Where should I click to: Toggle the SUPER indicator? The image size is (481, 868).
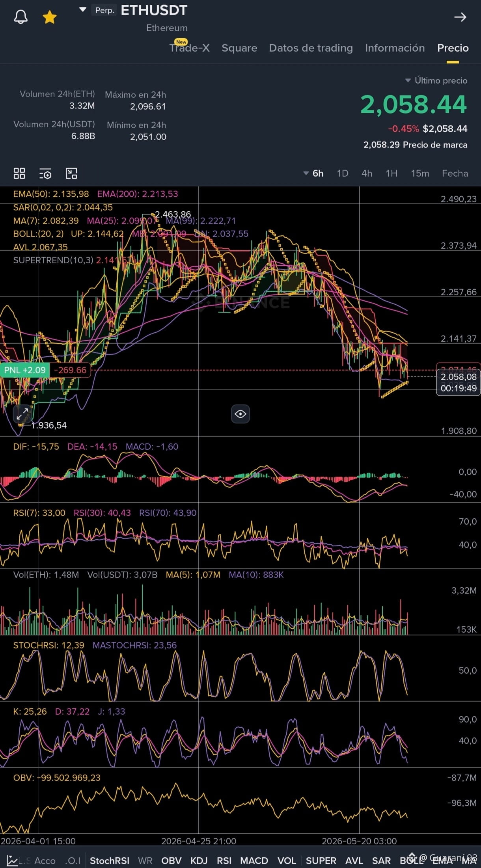click(x=321, y=861)
